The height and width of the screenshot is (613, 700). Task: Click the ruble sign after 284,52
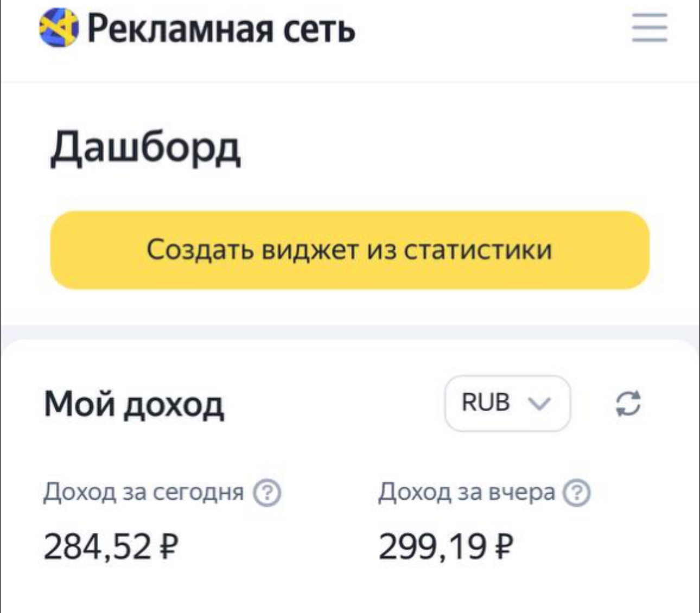point(169,546)
